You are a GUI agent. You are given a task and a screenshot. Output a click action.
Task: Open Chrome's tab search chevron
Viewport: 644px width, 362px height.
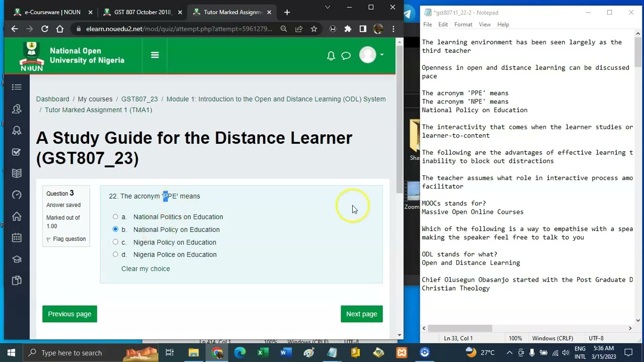(328, 7)
